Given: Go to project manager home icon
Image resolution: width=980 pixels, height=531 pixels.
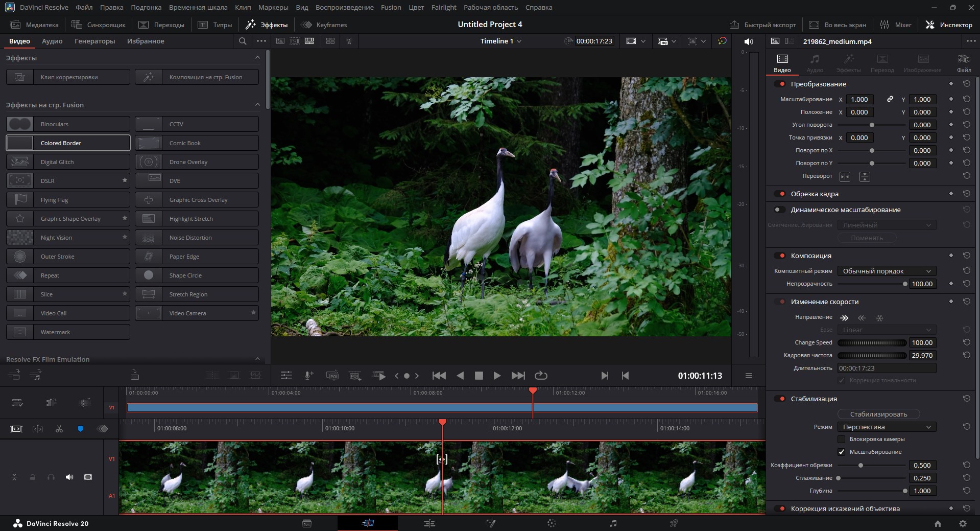Looking at the screenshot, I should click(938, 523).
